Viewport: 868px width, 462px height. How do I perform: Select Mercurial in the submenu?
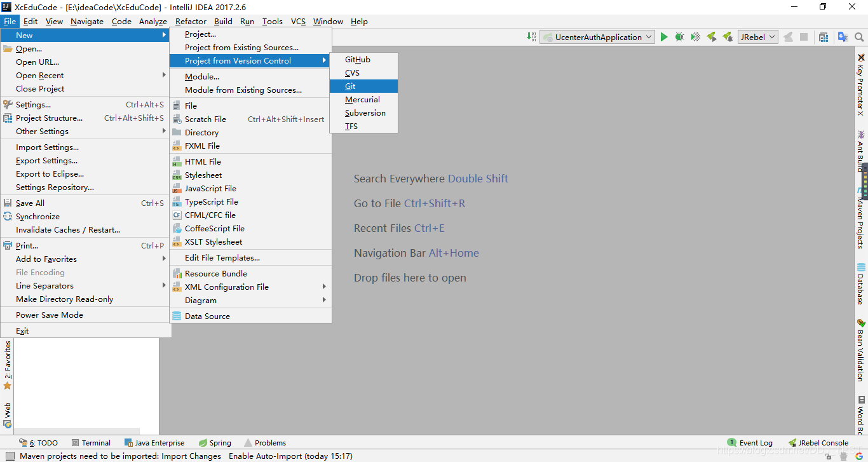pos(363,99)
